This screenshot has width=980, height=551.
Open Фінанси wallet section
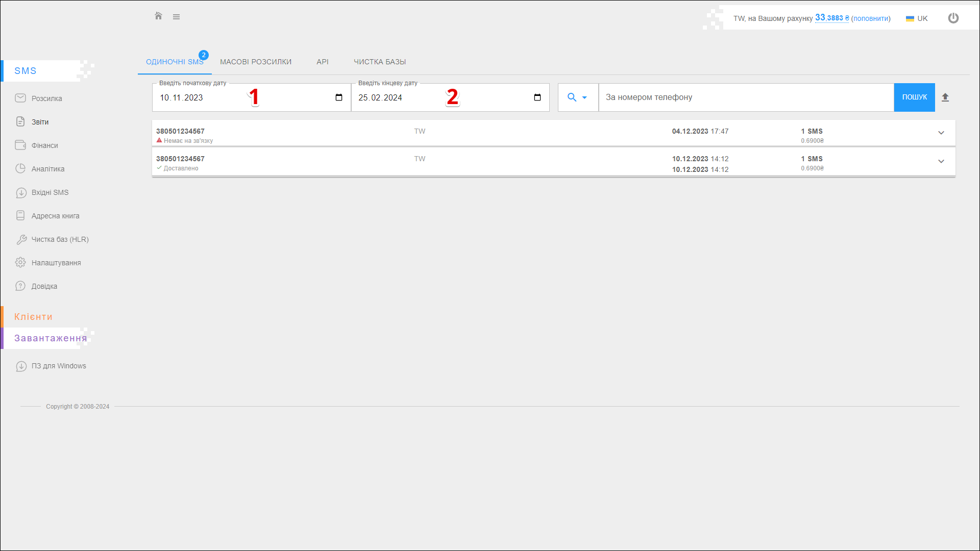point(44,145)
